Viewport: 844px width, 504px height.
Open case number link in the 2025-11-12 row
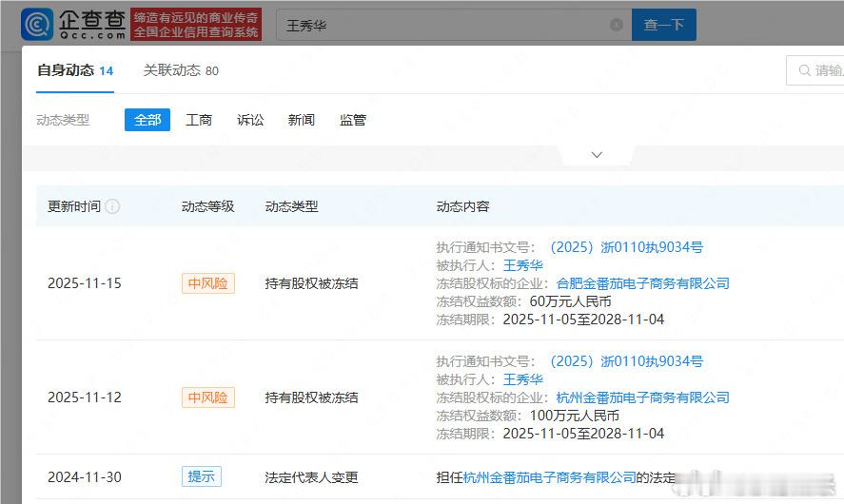(626, 361)
